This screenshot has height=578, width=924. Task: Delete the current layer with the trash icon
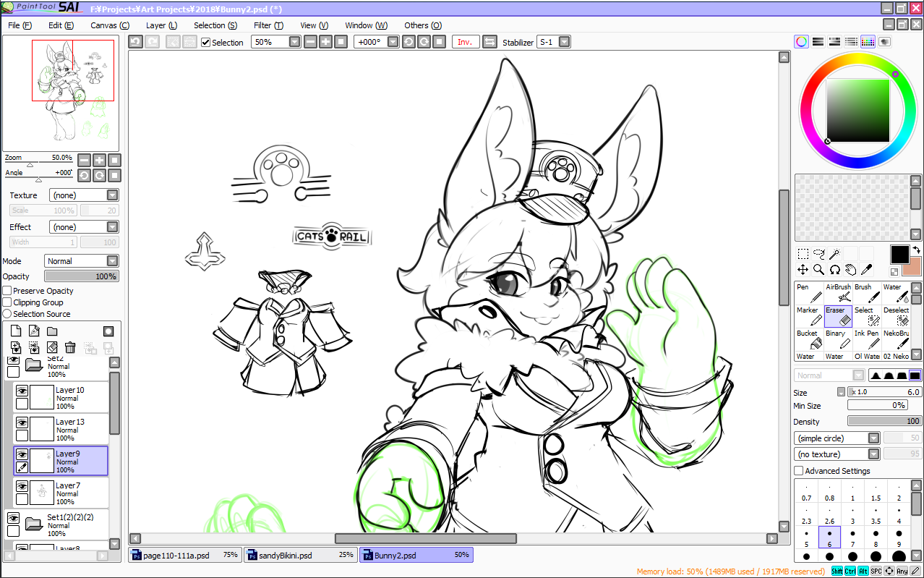[x=70, y=348]
